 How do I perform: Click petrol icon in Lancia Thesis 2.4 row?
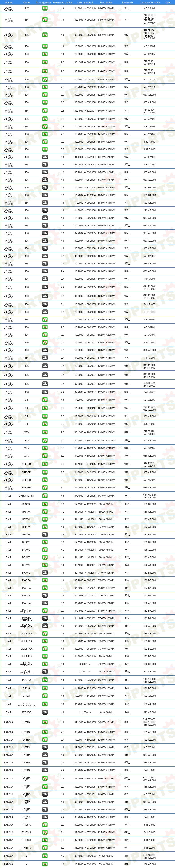point(45,832)
